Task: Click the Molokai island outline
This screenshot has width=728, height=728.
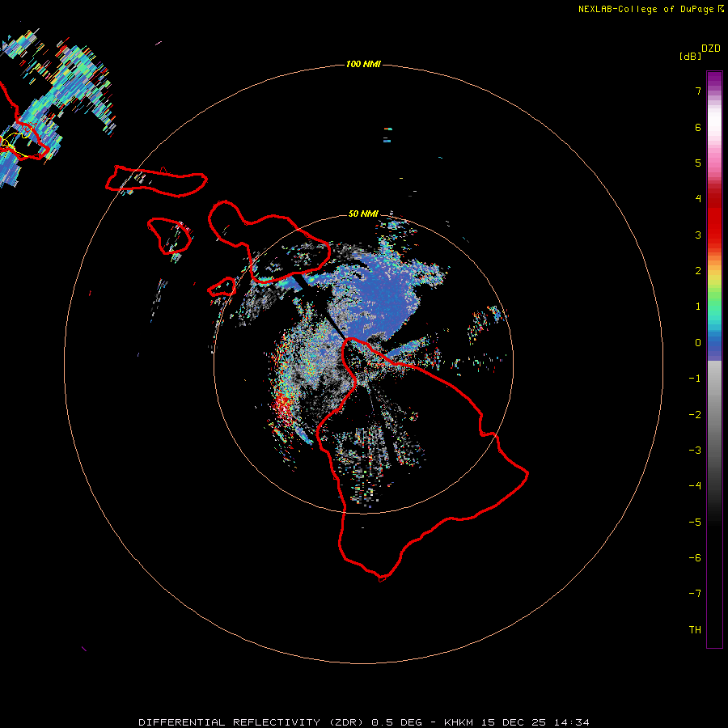Action: pyautogui.click(x=156, y=181)
